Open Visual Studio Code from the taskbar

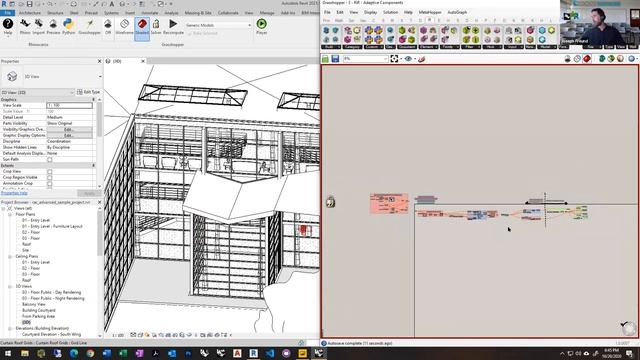point(270,353)
